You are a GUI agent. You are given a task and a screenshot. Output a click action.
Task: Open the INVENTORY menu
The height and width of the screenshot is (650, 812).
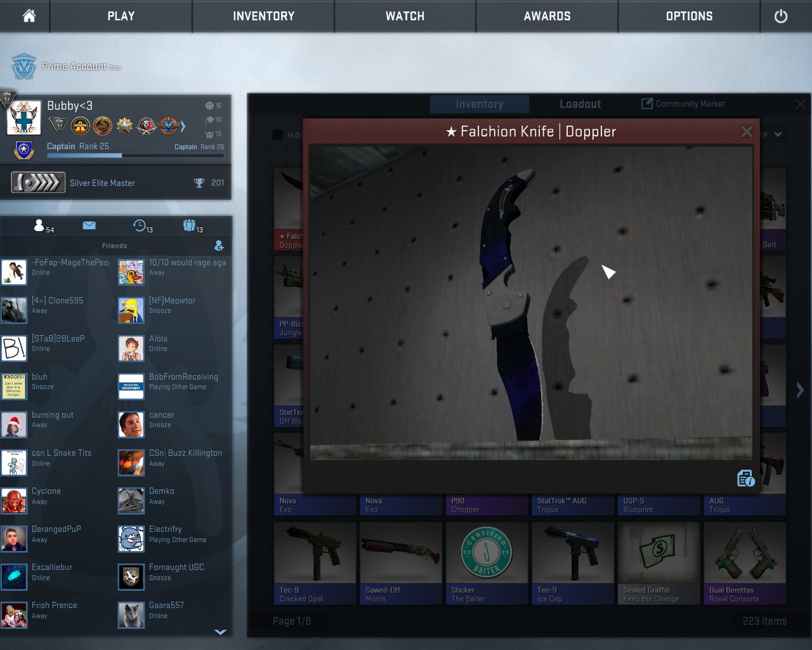[x=263, y=16]
